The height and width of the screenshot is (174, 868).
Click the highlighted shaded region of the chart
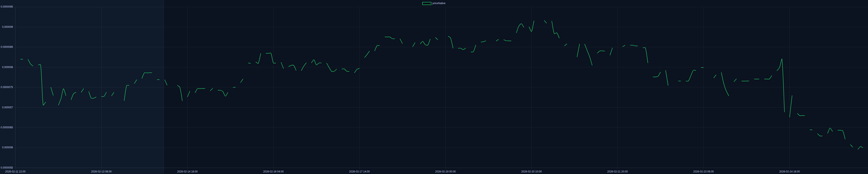tap(89, 87)
